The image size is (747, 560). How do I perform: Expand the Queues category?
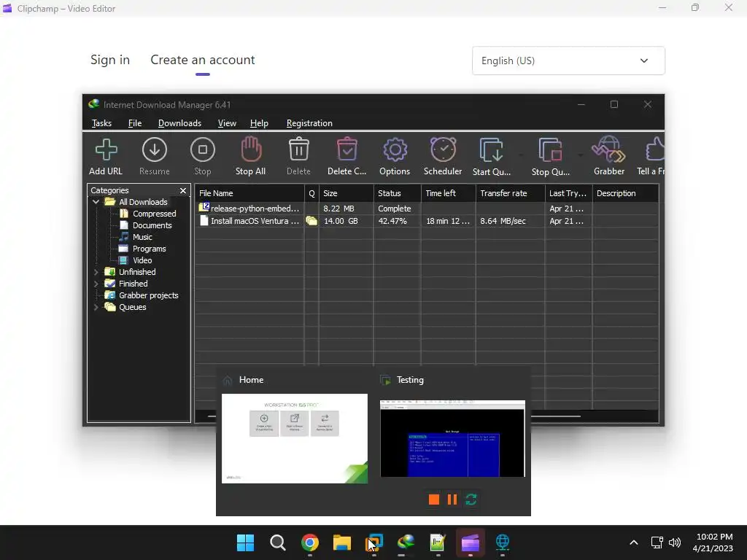point(96,307)
